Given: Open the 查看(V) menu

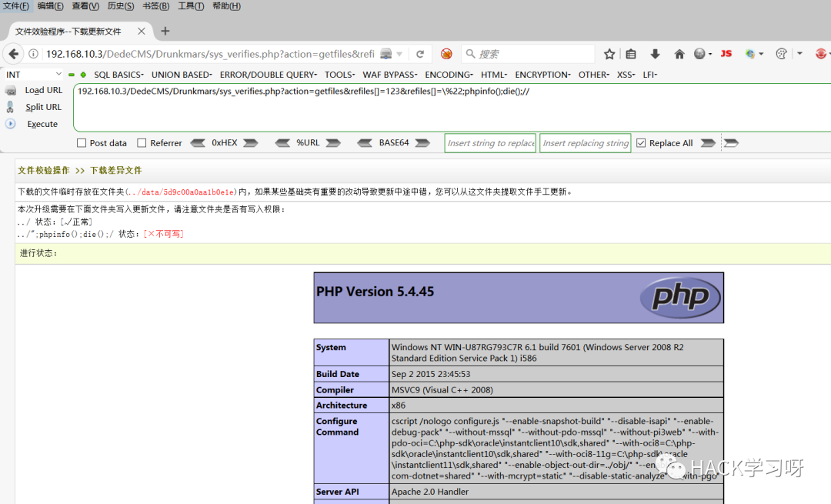Looking at the screenshot, I should tap(85, 6).
